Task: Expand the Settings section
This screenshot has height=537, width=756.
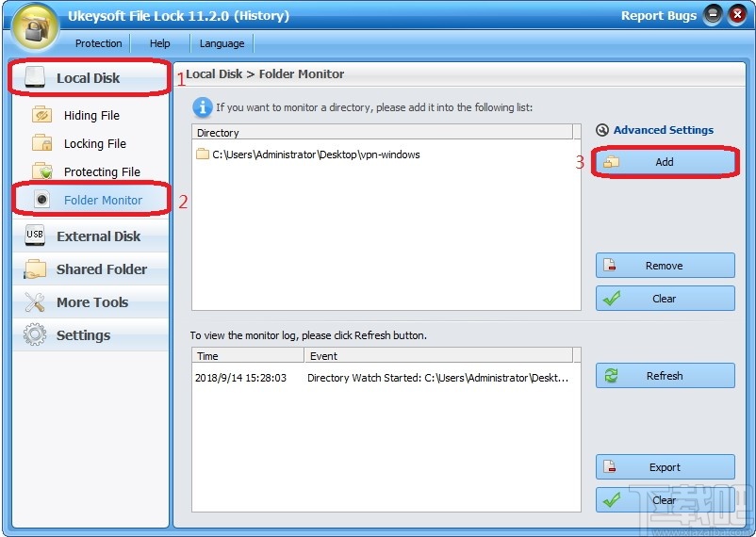Action: 90,334
